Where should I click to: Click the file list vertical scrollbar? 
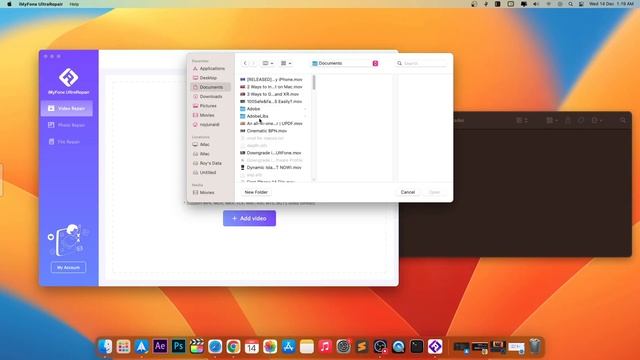click(x=314, y=82)
